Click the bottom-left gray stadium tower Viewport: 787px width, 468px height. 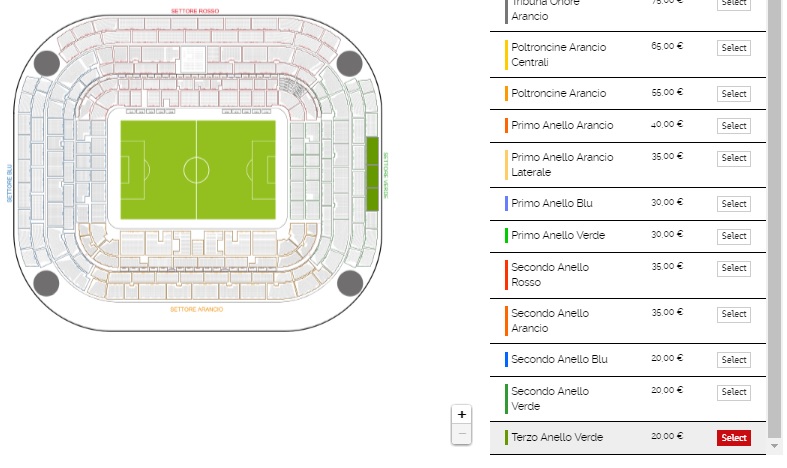46,283
